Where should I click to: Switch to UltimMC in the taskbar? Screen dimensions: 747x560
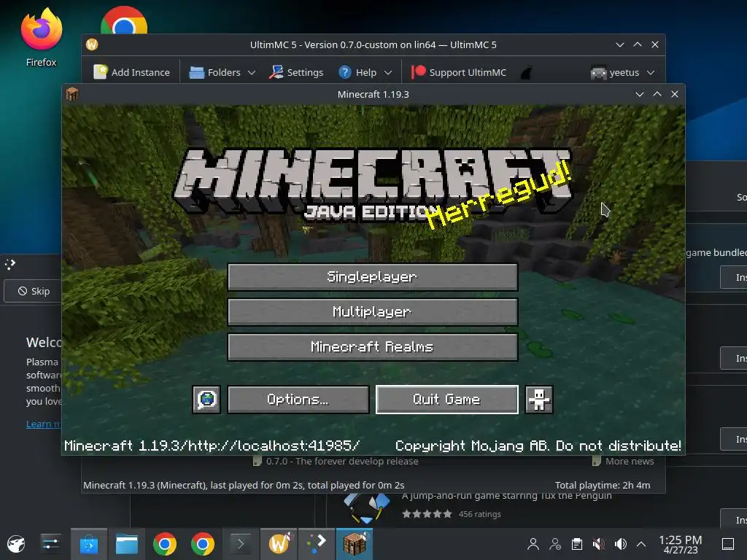click(x=279, y=544)
